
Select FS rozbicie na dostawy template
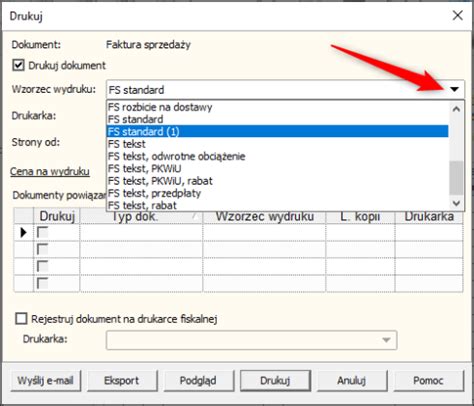click(277, 107)
